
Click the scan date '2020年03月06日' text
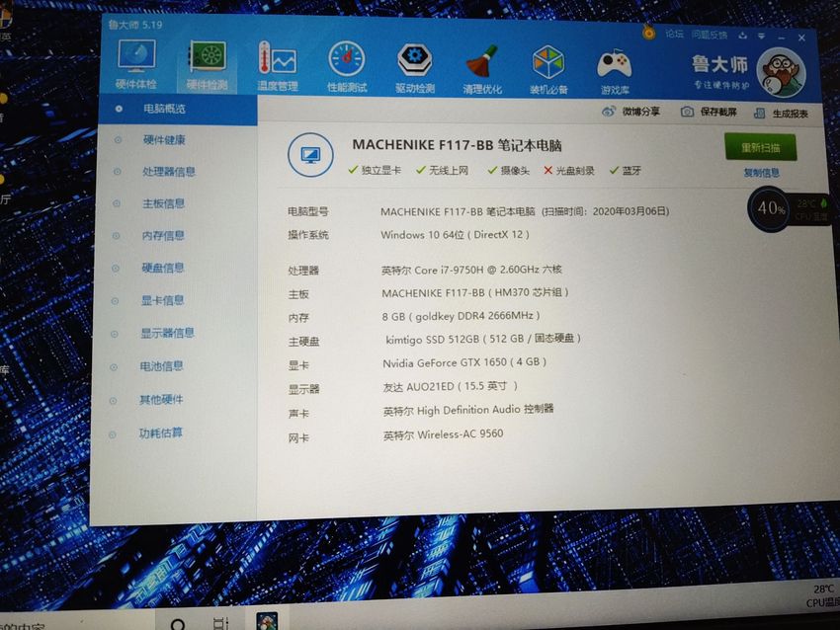628,211
